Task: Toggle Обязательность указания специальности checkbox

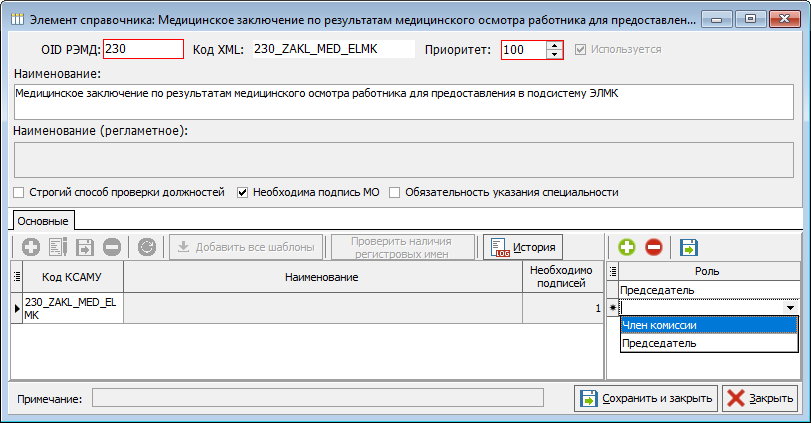Action: pos(395,192)
